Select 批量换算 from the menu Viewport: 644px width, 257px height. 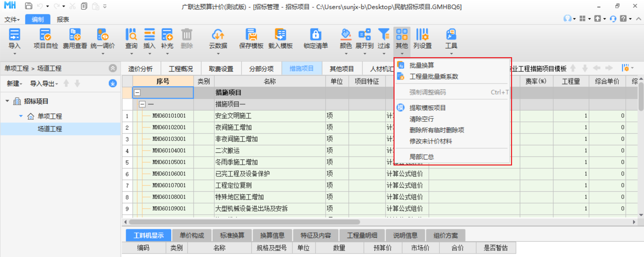click(422, 65)
